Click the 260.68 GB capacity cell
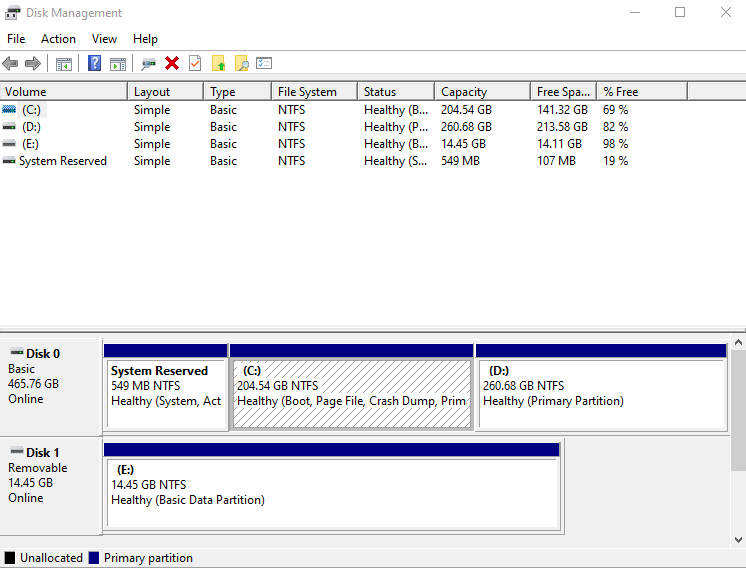 point(466,127)
